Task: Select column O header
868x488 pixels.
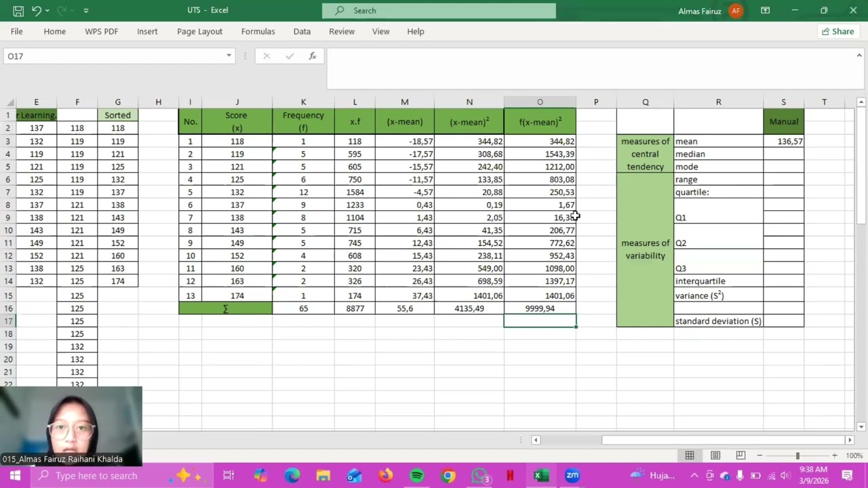Action: tap(540, 102)
